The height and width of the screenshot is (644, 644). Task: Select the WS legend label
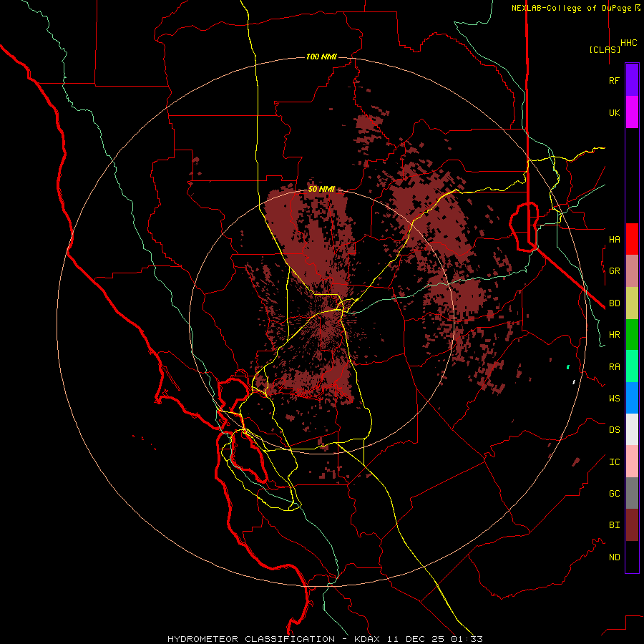(614, 399)
